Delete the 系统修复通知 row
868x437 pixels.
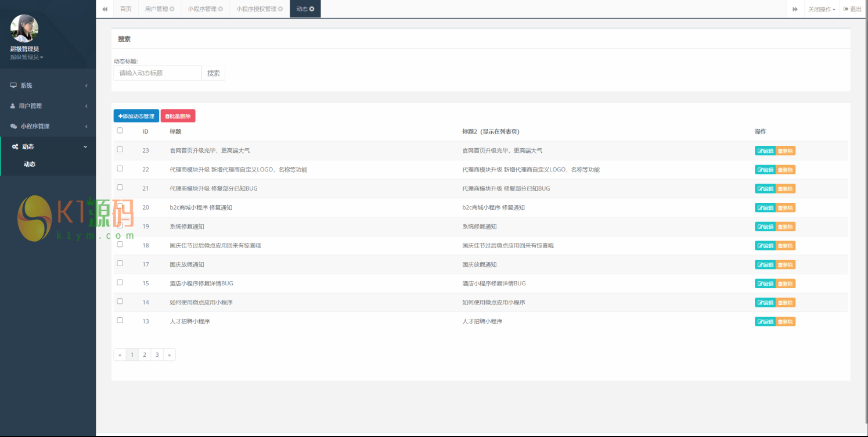coord(786,227)
